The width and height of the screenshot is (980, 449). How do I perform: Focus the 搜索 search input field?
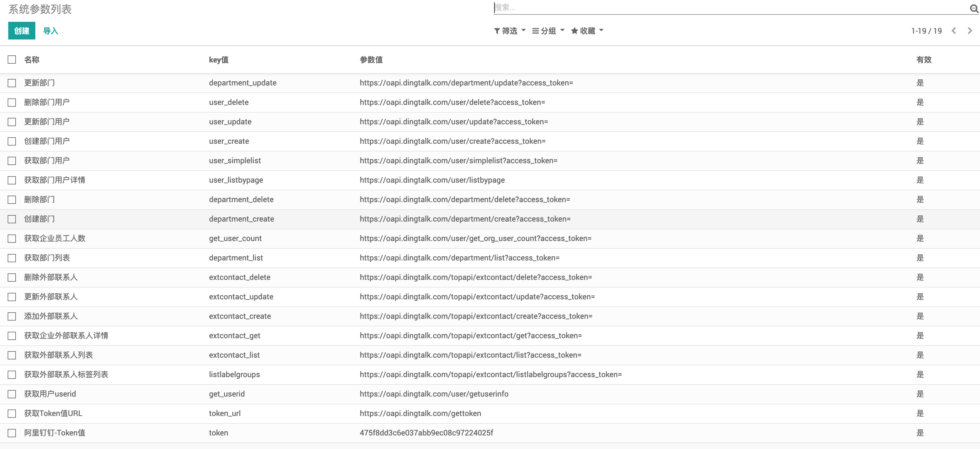(730, 8)
